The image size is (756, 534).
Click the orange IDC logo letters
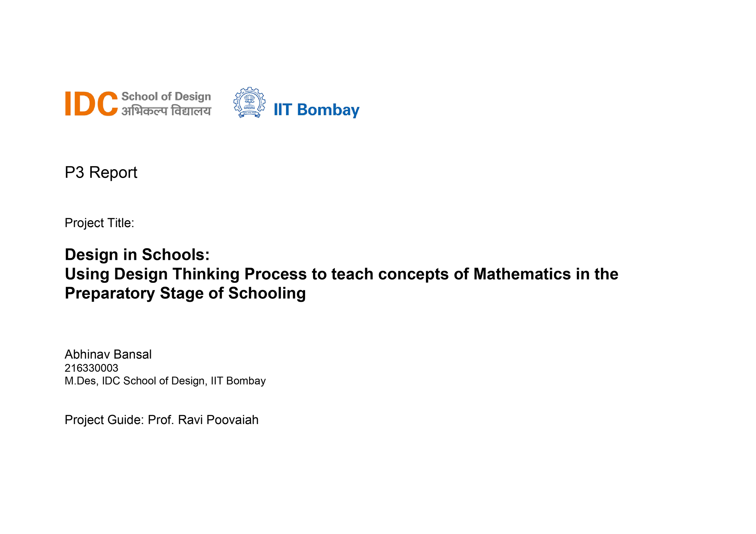click(x=91, y=103)
